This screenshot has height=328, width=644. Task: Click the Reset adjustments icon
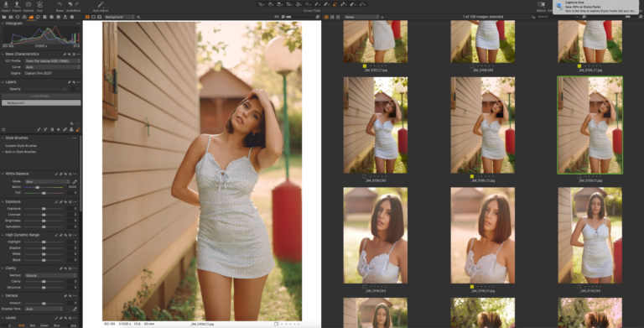pos(60,4)
